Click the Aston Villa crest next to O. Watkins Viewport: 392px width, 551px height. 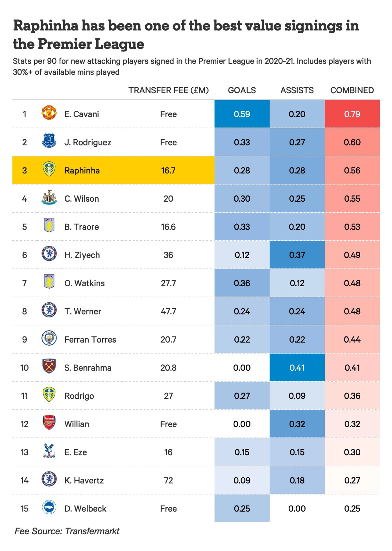tap(49, 282)
